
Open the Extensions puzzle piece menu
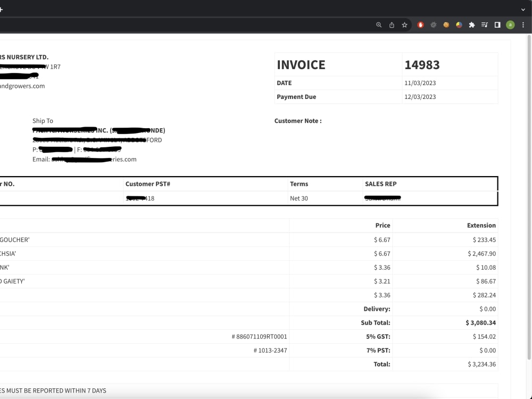pyautogui.click(x=471, y=25)
